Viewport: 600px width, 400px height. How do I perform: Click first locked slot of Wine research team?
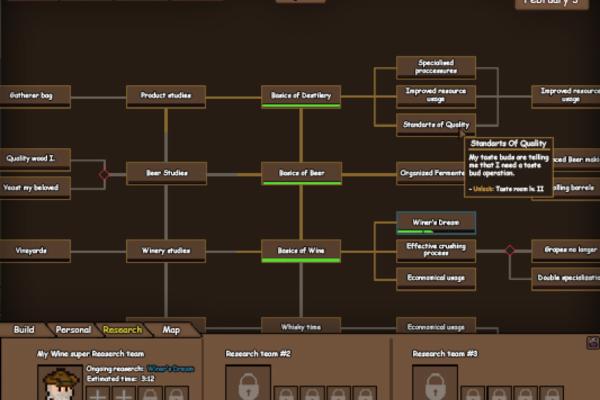[150, 393]
